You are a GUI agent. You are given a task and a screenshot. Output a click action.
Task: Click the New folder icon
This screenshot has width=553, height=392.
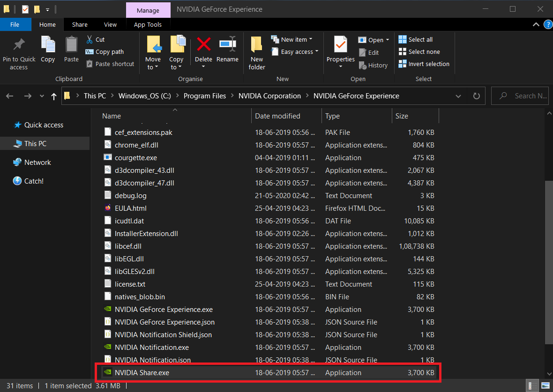(x=257, y=45)
